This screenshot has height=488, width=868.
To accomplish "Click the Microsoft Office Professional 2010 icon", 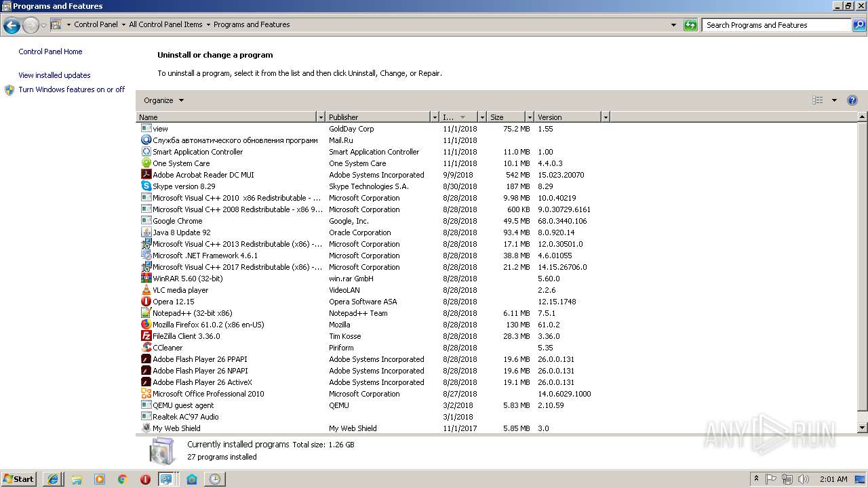I will 146,394.
